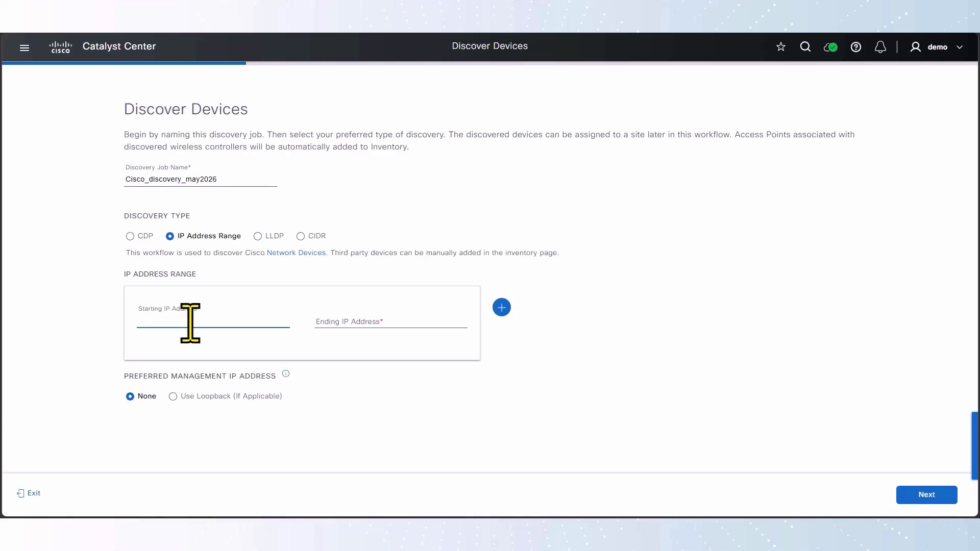Select IP Address Range discovery type

[x=170, y=236]
